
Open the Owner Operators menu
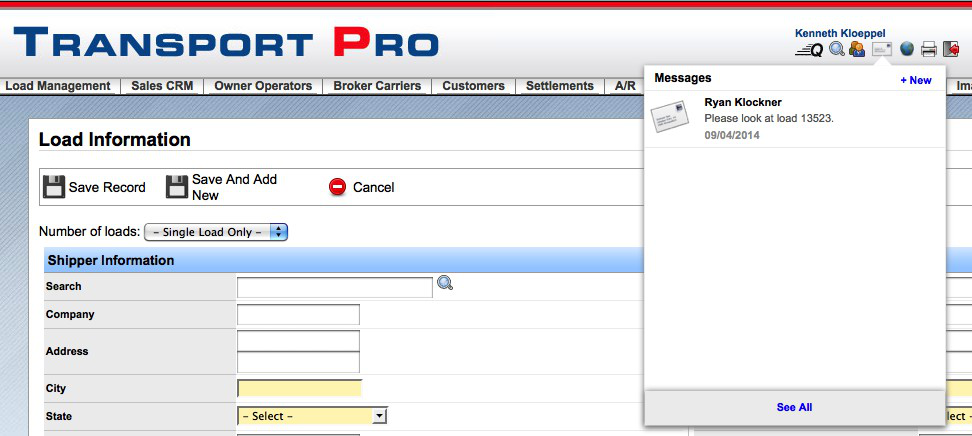click(263, 86)
